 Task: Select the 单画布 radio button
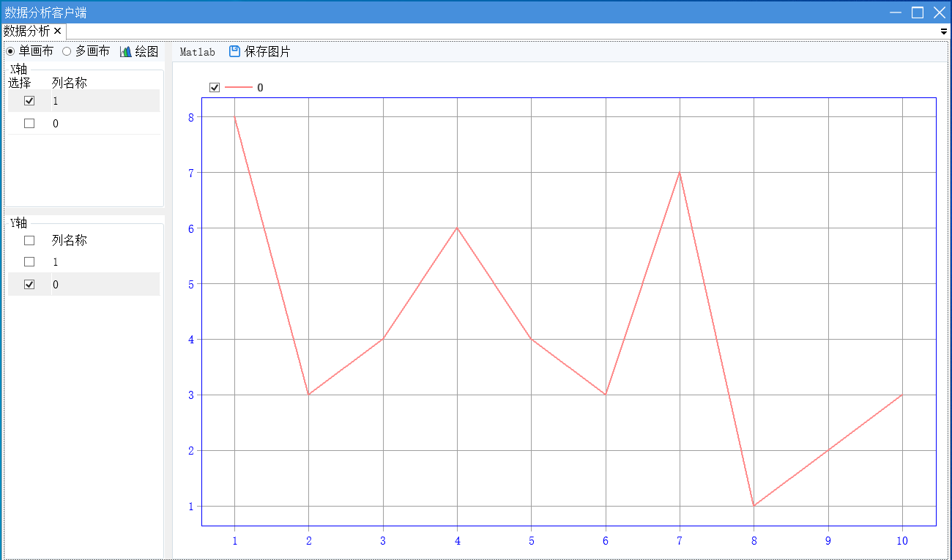[x=10, y=51]
